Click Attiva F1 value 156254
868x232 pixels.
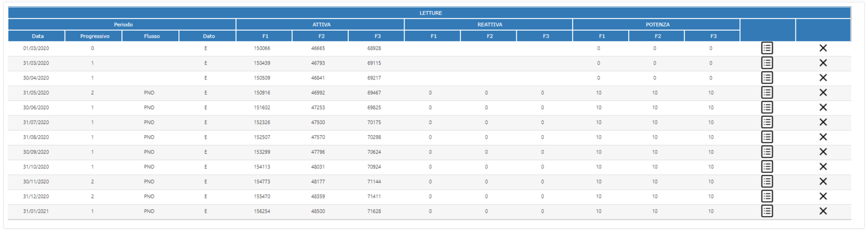tap(262, 211)
